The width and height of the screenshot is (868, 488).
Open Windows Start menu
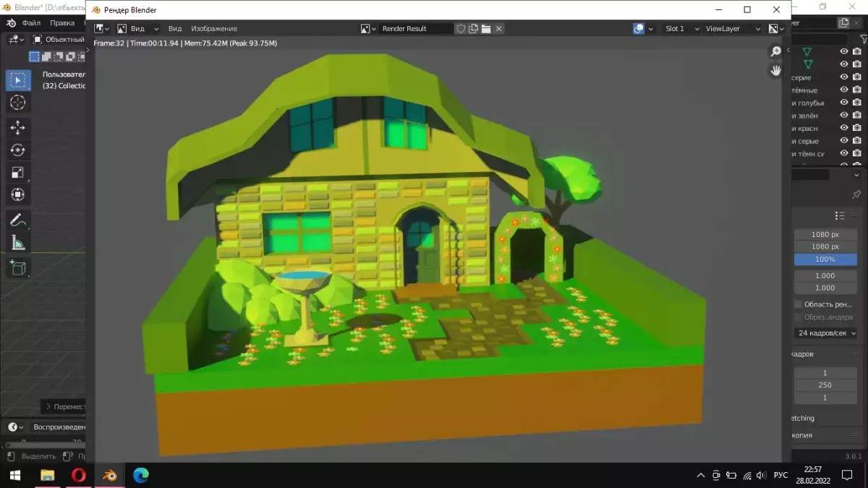tap(15, 475)
